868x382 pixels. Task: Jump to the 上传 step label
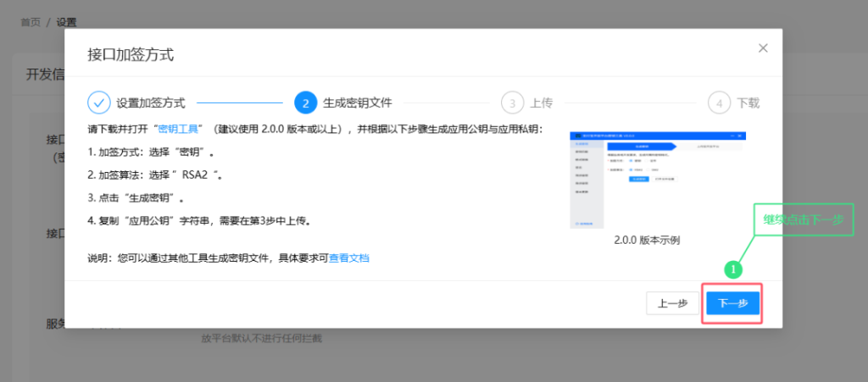pos(542,103)
